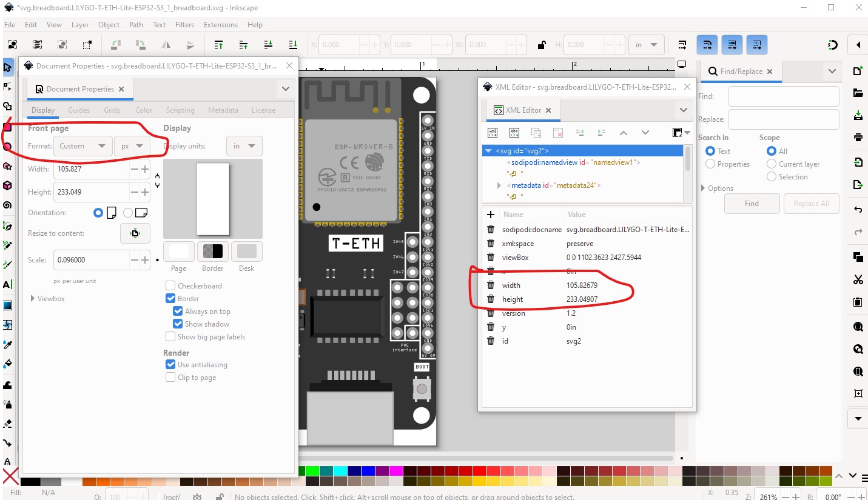Open the Extensions menu
The height and width of the screenshot is (500, 868).
[221, 25]
